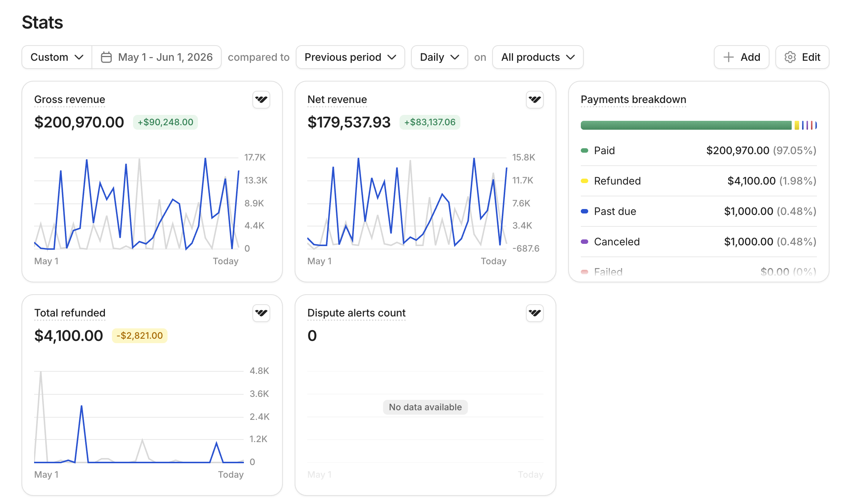The width and height of the screenshot is (851, 504).
Task: Click the Dispute alerts count title
Action: tap(356, 313)
